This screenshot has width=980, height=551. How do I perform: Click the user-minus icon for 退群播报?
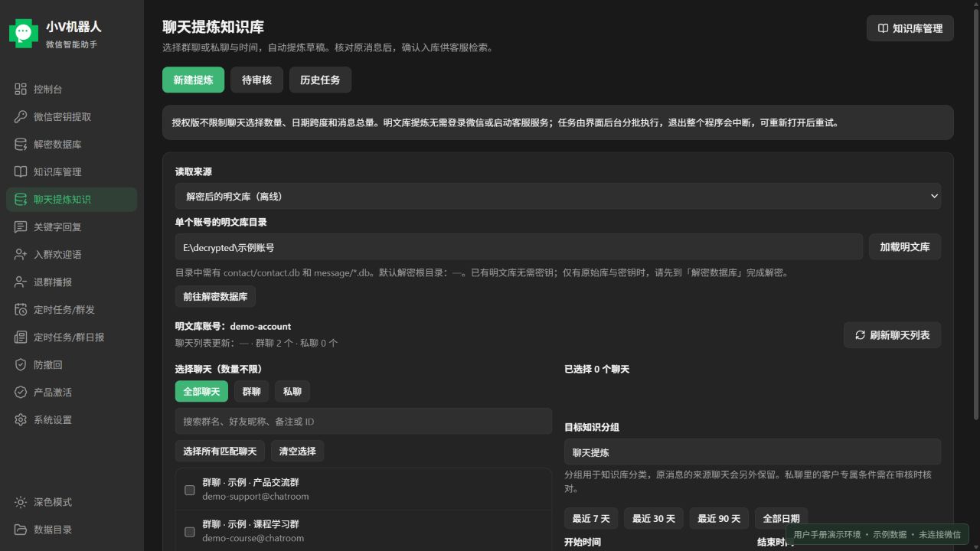21,282
